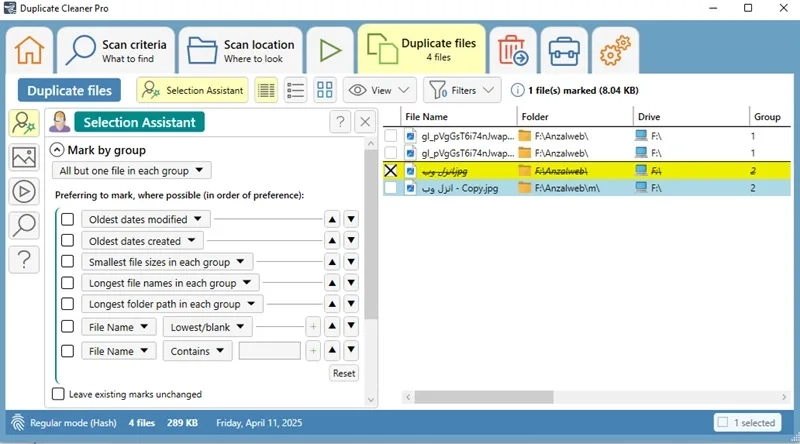Switch to Duplicate files 4 files tab

(421, 50)
